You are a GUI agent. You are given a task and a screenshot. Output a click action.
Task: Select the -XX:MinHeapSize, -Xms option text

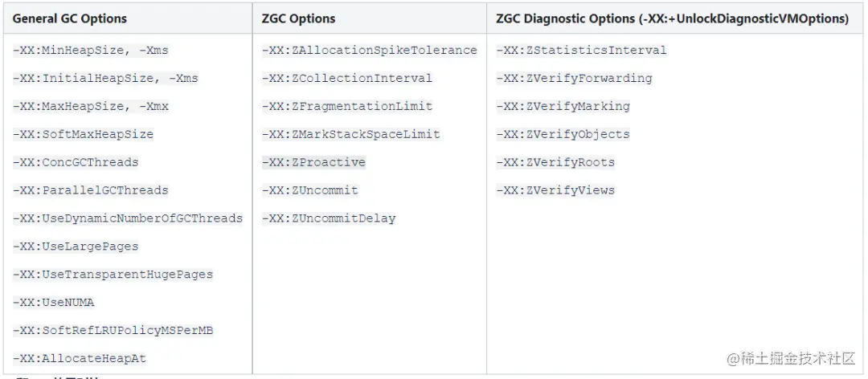(91, 51)
